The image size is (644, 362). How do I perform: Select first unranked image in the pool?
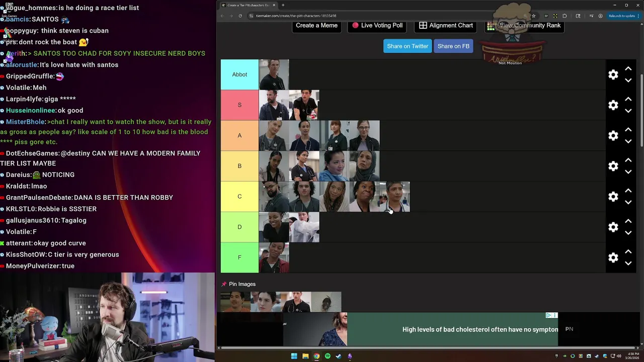coord(235,302)
